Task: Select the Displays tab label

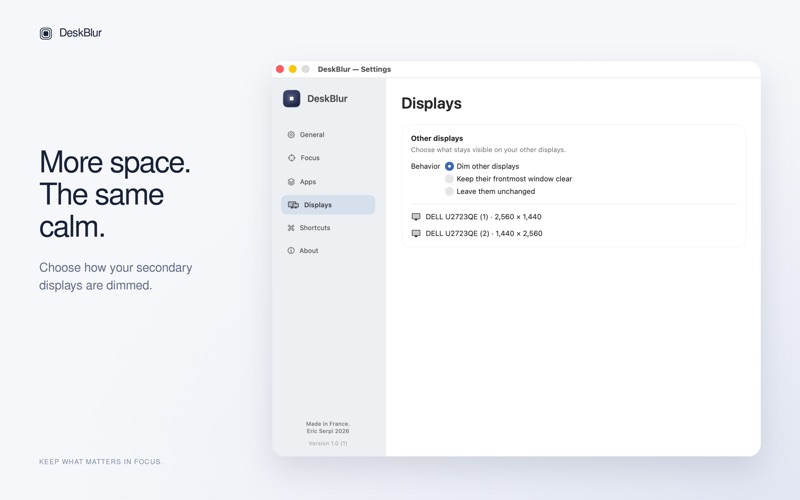Action: point(318,205)
